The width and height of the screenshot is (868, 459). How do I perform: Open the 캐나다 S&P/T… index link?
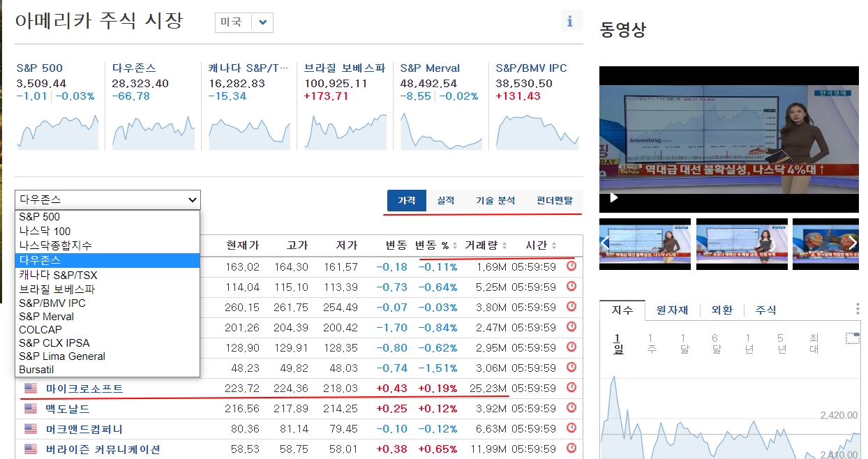[x=248, y=68]
